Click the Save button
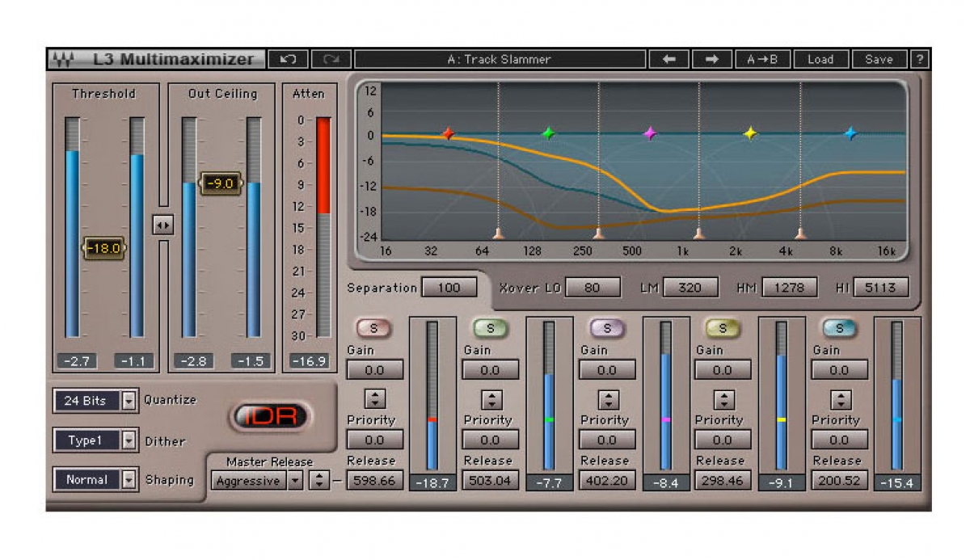 (879, 59)
